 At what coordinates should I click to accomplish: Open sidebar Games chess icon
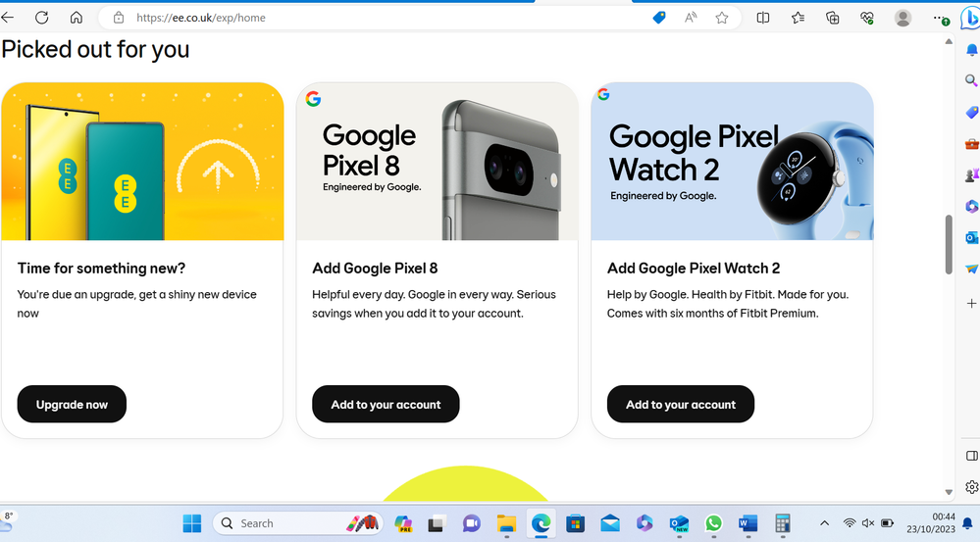[971, 175]
